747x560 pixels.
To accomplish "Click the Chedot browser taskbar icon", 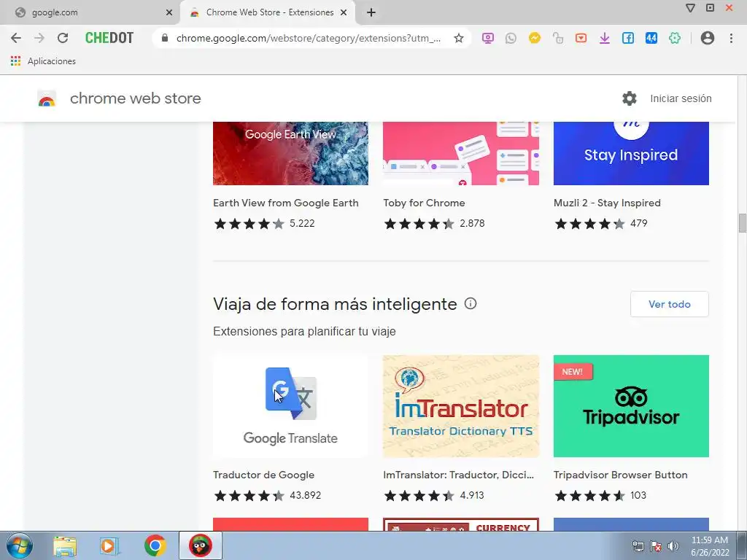I will (x=200, y=545).
